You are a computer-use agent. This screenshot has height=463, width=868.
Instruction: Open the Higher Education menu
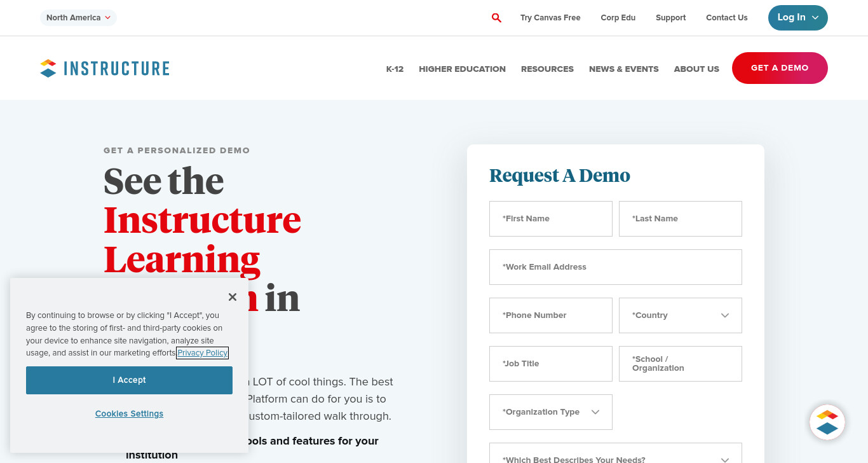[x=462, y=69]
